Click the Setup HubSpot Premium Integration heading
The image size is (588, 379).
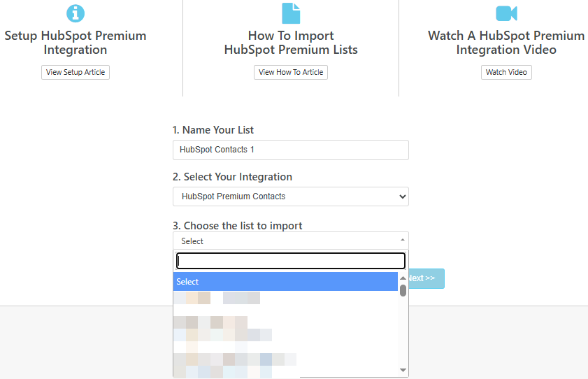[76, 43]
